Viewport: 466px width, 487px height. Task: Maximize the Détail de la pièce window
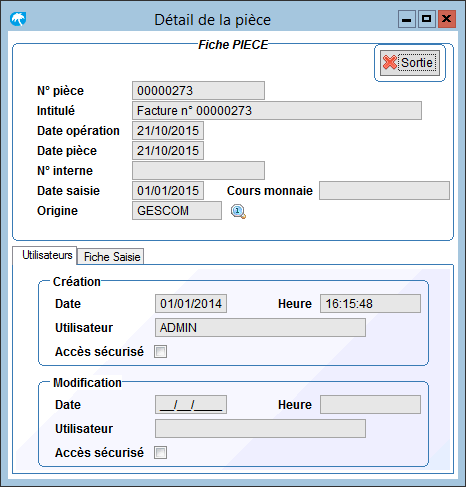click(427, 19)
